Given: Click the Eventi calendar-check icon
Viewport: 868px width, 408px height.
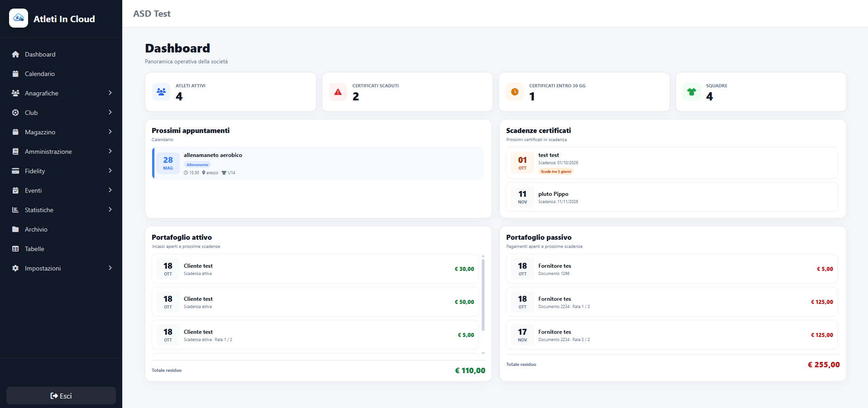Looking at the screenshot, I should [15, 190].
